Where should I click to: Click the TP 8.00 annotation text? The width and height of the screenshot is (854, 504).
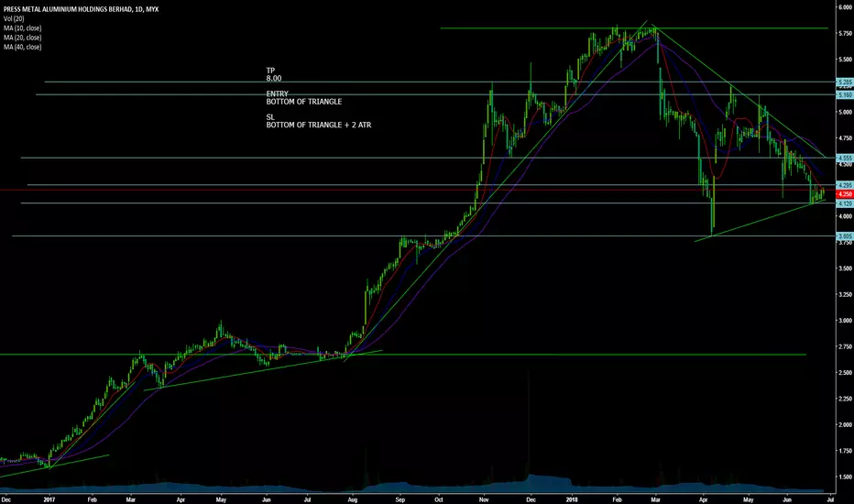pyautogui.click(x=274, y=74)
